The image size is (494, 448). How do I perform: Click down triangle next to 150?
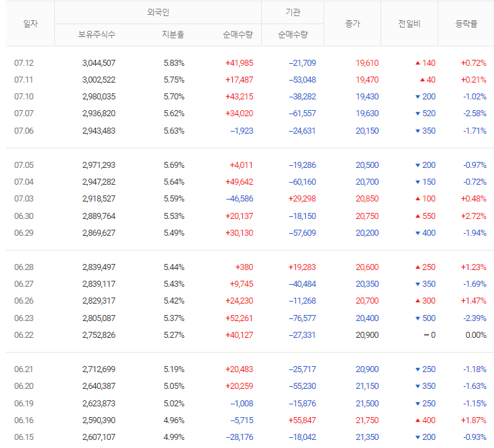click(417, 182)
